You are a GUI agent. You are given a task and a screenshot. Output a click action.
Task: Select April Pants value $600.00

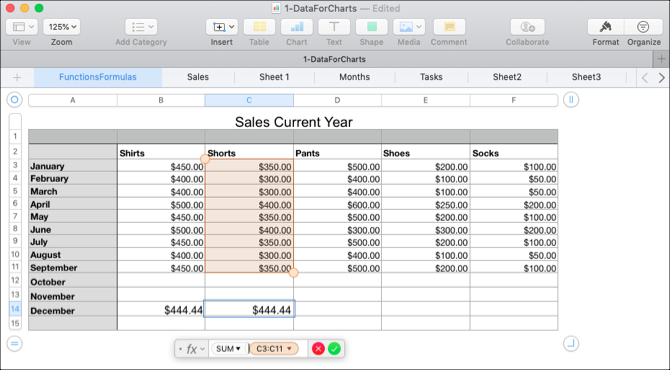(x=337, y=204)
